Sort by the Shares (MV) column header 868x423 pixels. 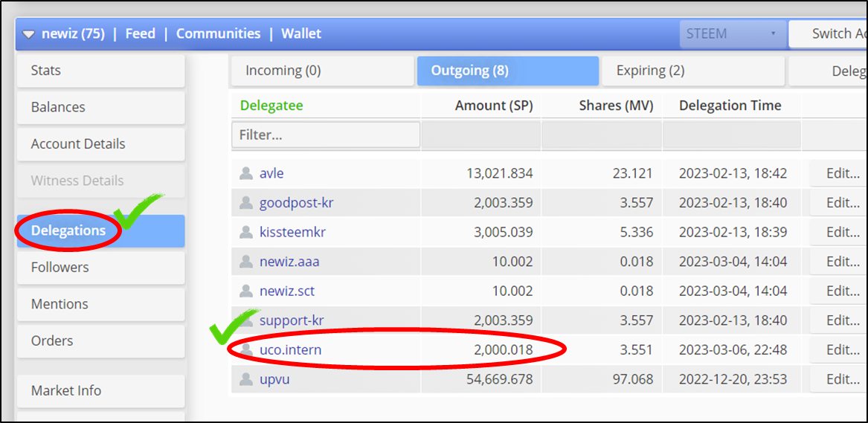click(x=616, y=106)
